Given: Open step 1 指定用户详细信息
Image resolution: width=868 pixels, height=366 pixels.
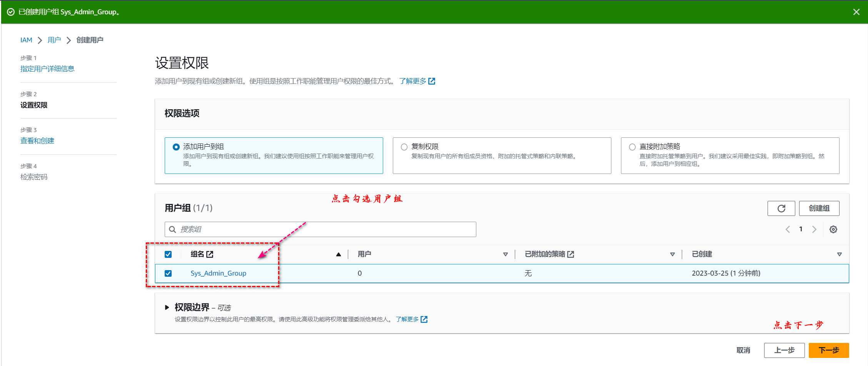Looking at the screenshot, I should 47,69.
